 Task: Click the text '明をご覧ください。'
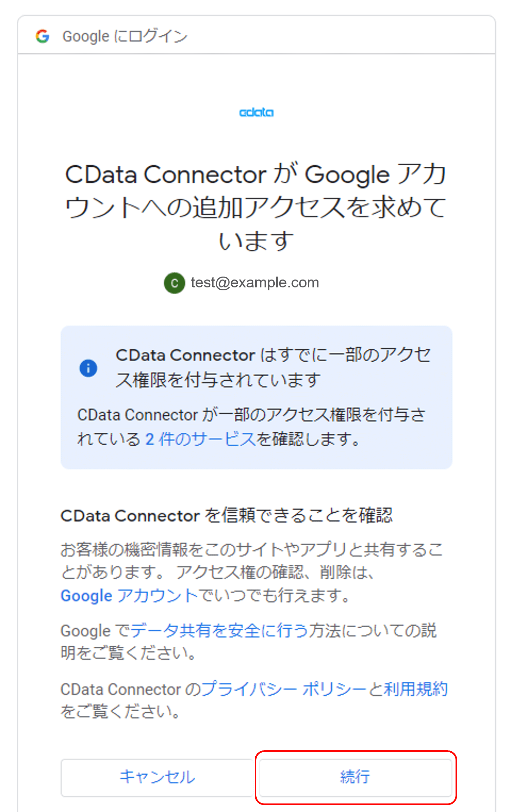128,653
